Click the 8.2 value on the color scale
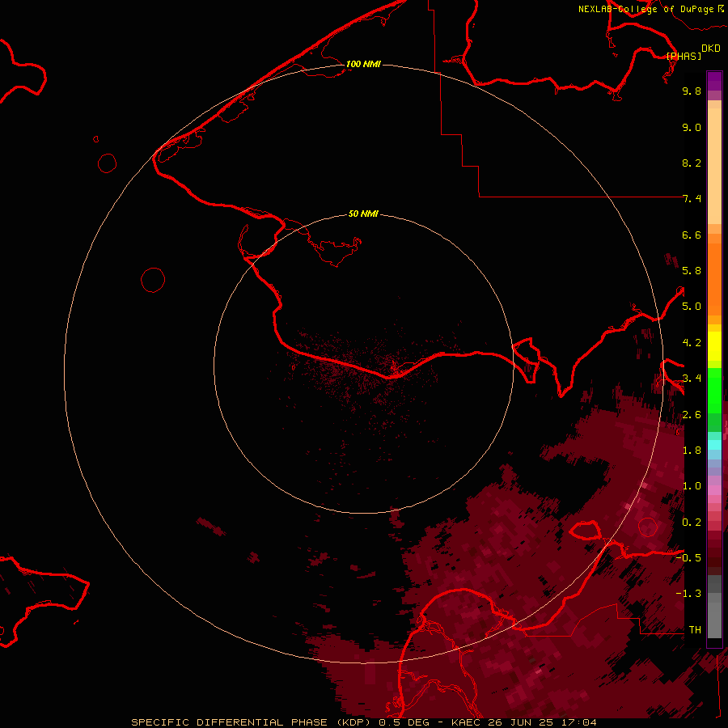 tap(692, 163)
